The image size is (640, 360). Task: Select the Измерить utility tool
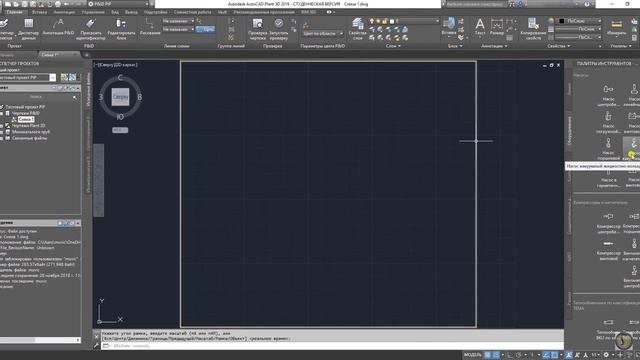616,28
